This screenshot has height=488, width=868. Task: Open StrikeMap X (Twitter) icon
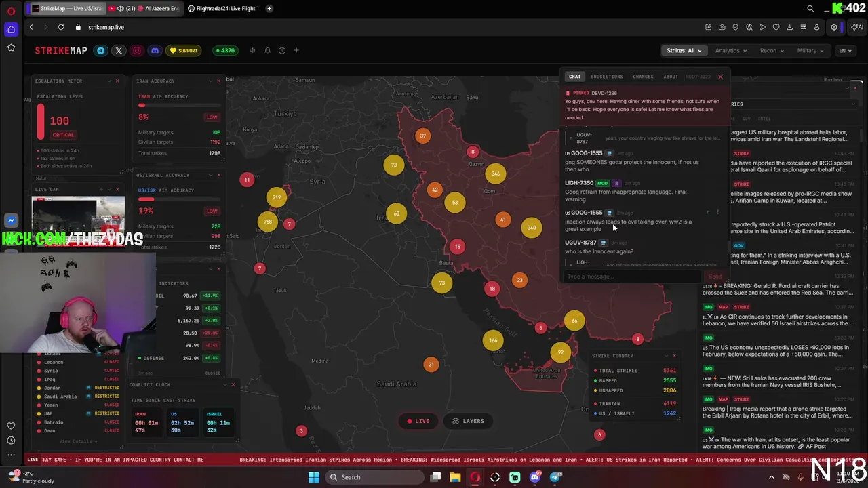coord(119,50)
